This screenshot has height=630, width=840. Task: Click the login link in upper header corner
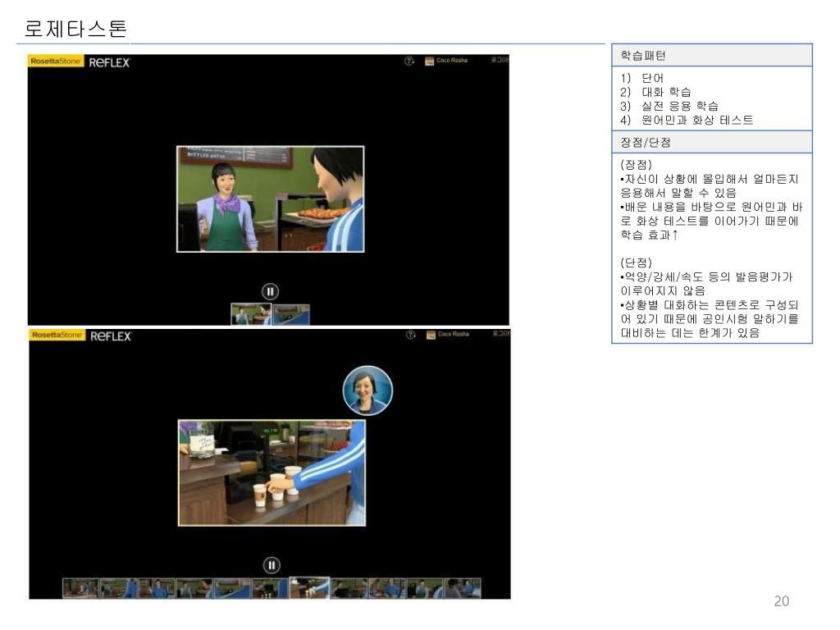click(500, 59)
